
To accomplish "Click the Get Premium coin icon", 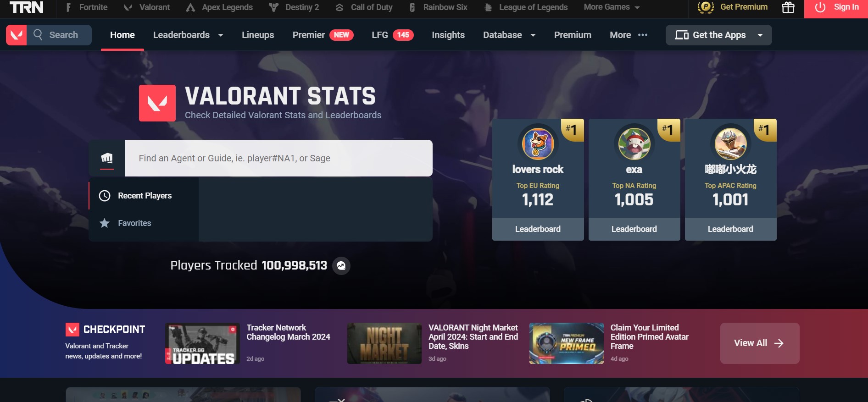I will coord(706,7).
